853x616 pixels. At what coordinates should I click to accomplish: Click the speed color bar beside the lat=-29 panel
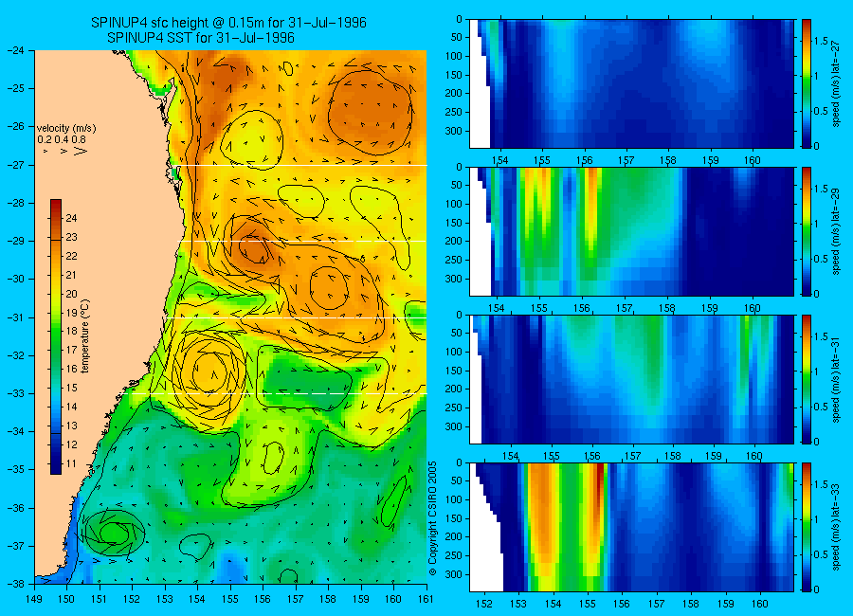click(x=806, y=231)
